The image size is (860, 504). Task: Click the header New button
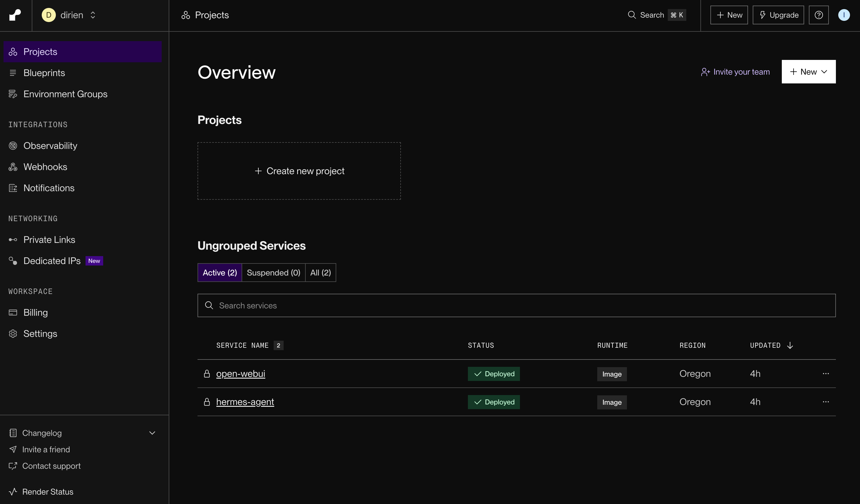coord(729,15)
